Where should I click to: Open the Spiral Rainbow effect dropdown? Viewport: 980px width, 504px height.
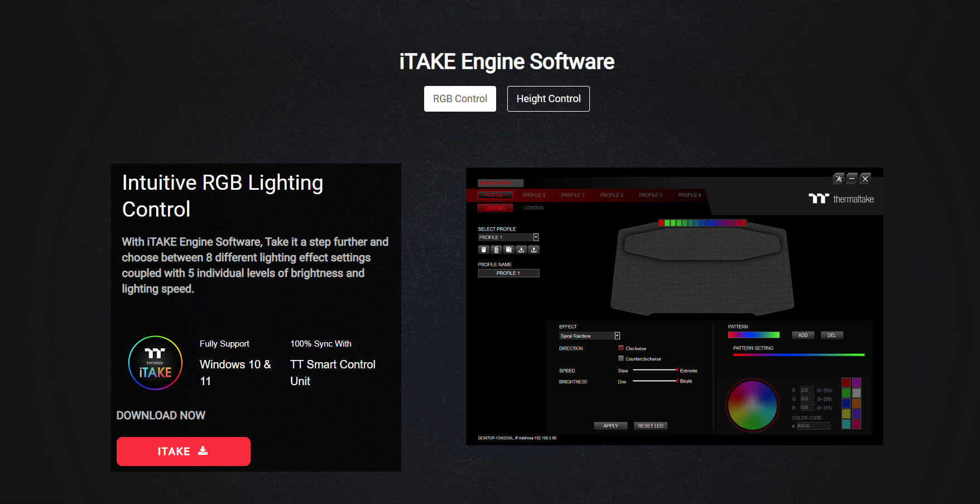point(590,336)
